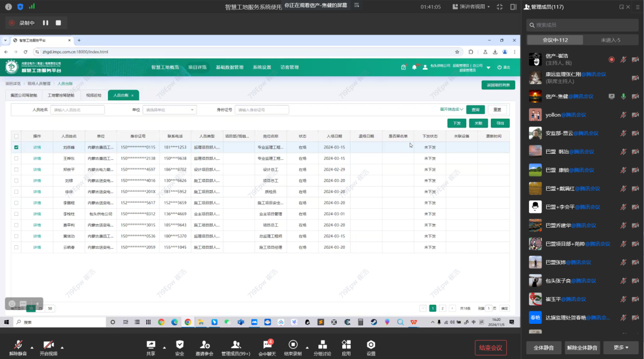The image size is (644, 359).
Task: Reload the browser page
Action: coord(26,52)
